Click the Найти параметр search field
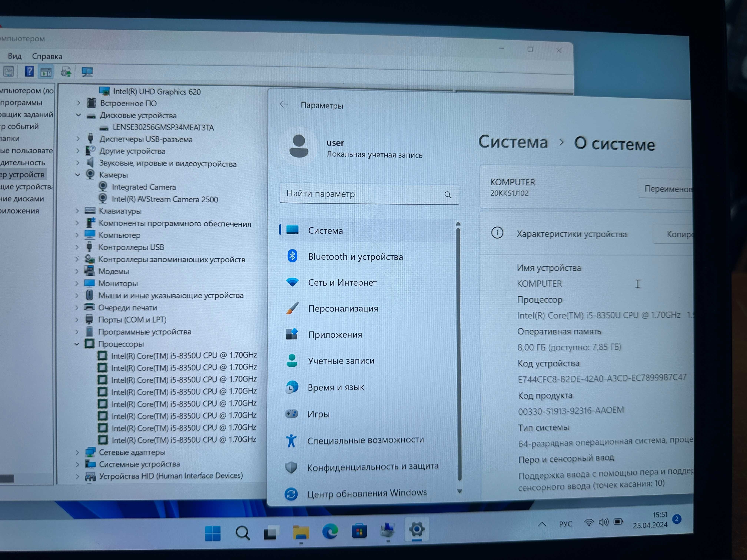This screenshot has width=747, height=560. point(369,194)
